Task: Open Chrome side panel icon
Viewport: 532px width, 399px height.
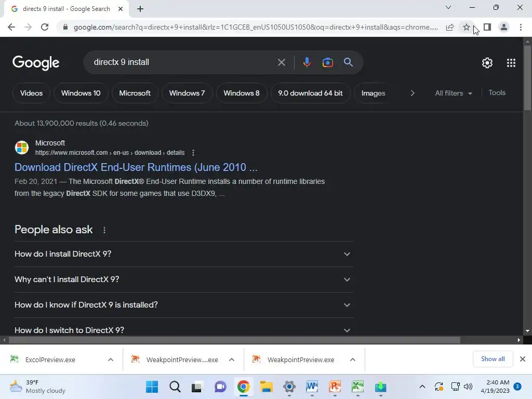Action: coord(487,27)
